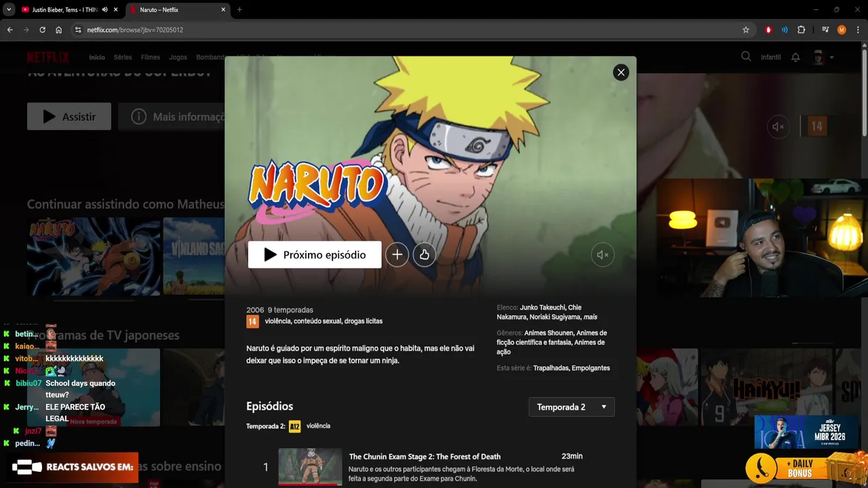The image size is (868, 488).
Task: Open browser home page icon
Action: 58,30
